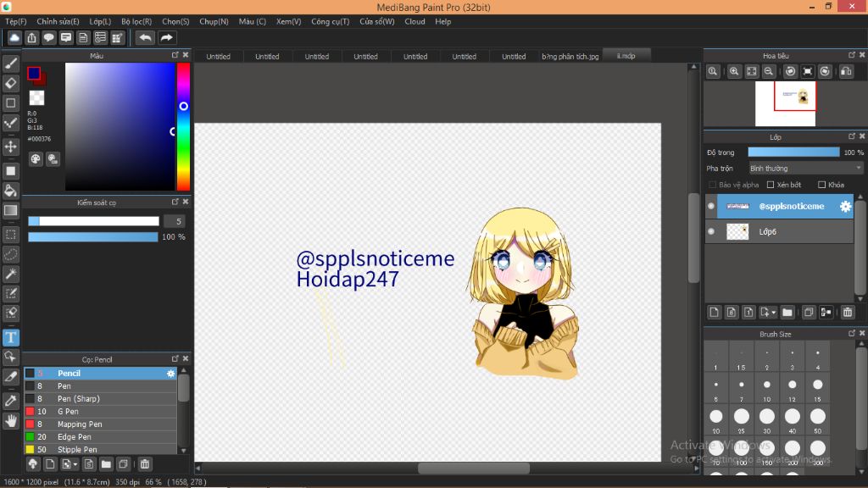Select the Magic Wand tool
This screenshot has width=868, height=488.
pyautogui.click(x=10, y=274)
